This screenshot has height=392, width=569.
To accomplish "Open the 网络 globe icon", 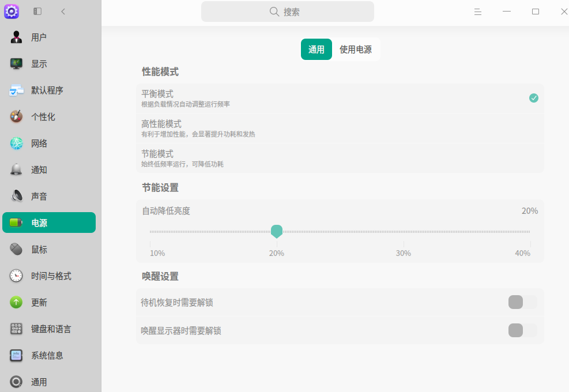I will tap(16, 144).
